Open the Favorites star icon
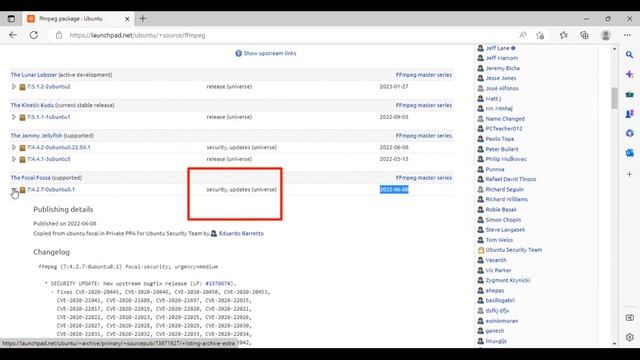 [x=564, y=35]
